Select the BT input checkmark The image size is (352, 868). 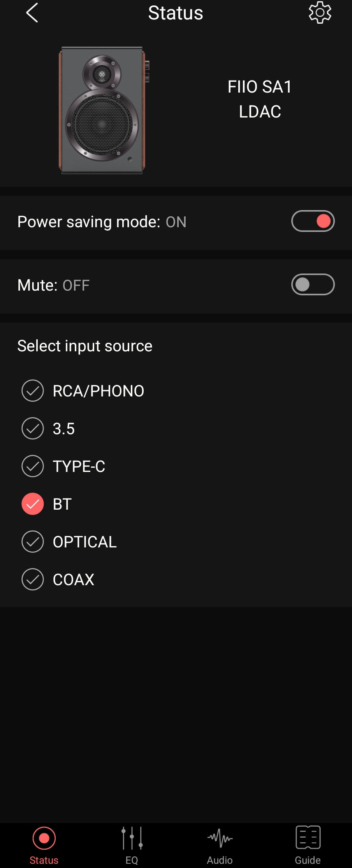(x=33, y=504)
